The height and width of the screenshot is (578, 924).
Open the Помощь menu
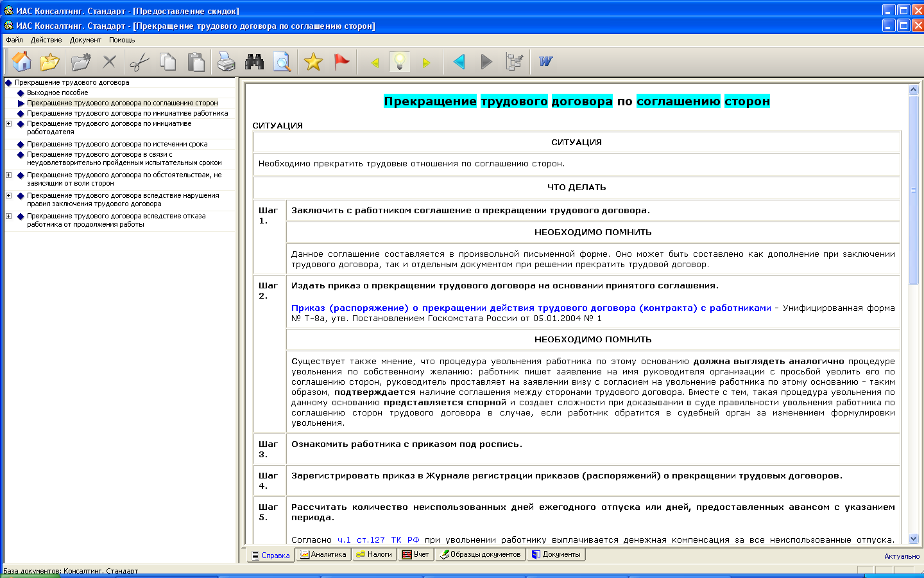coord(121,40)
